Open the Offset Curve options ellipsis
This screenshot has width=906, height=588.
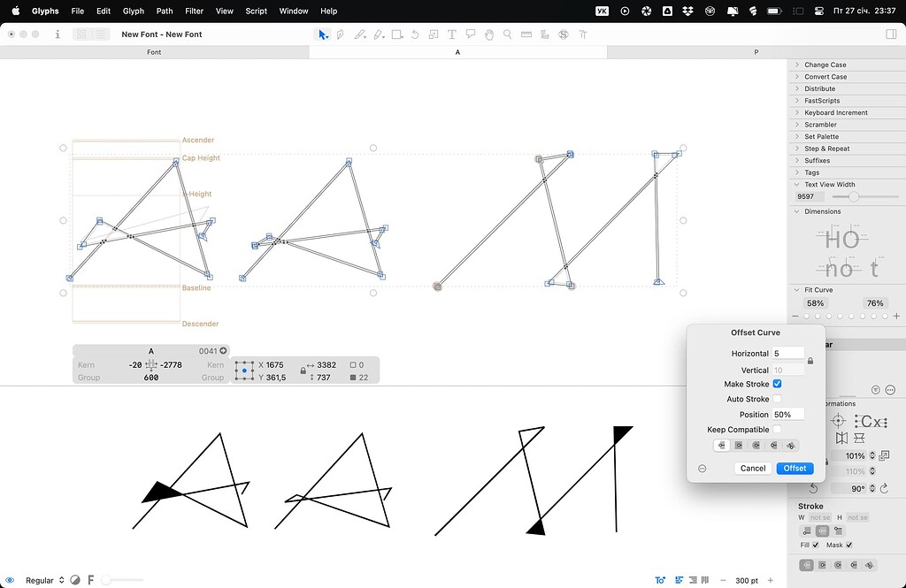(x=702, y=469)
